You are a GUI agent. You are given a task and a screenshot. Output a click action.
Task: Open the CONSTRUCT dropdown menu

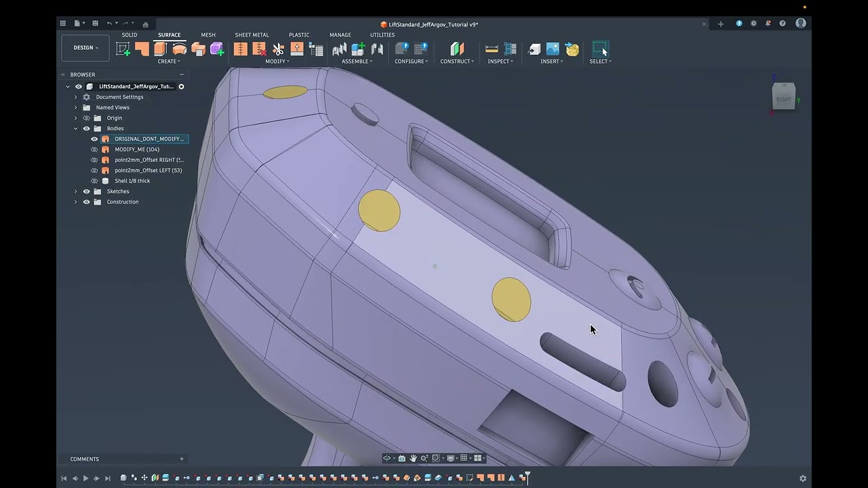point(457,61)
